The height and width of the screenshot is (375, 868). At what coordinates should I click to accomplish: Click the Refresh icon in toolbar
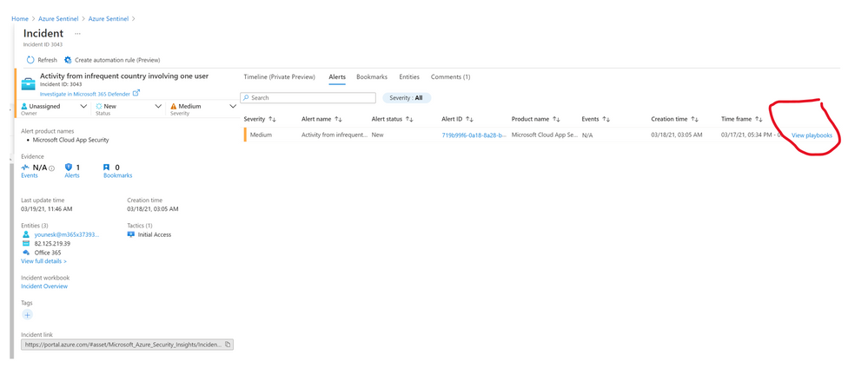pyautogui.click(x=30, y=60)
